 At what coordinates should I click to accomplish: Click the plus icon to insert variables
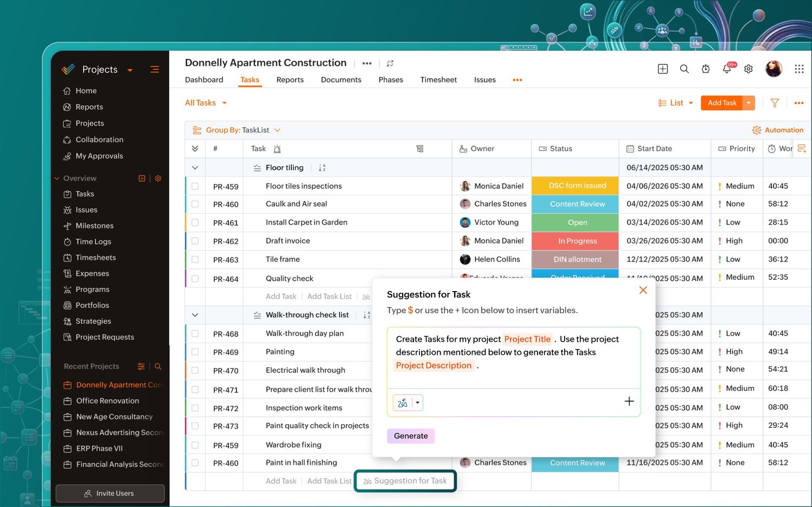[x=629, y=401]
